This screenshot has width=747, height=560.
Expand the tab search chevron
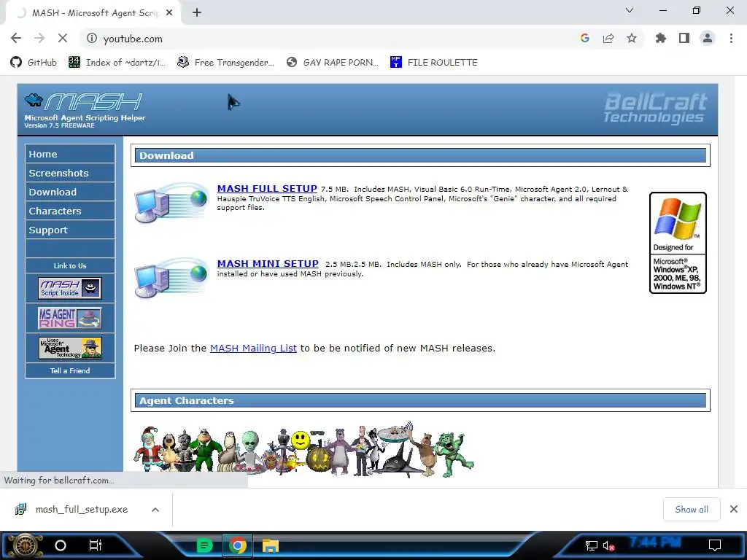click(630, 10)
